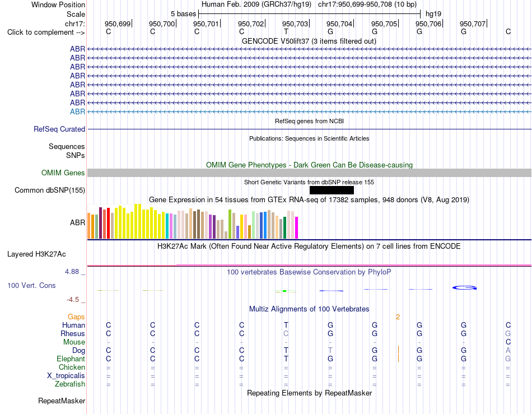Click the faded 'T' in the Dog row

pos(330,350)
